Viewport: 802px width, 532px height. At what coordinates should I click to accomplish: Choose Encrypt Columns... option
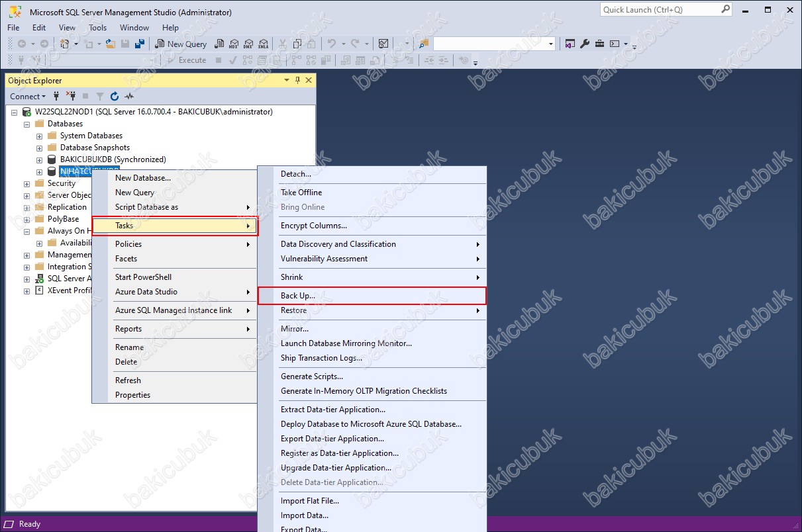click(x=372, y=226)
